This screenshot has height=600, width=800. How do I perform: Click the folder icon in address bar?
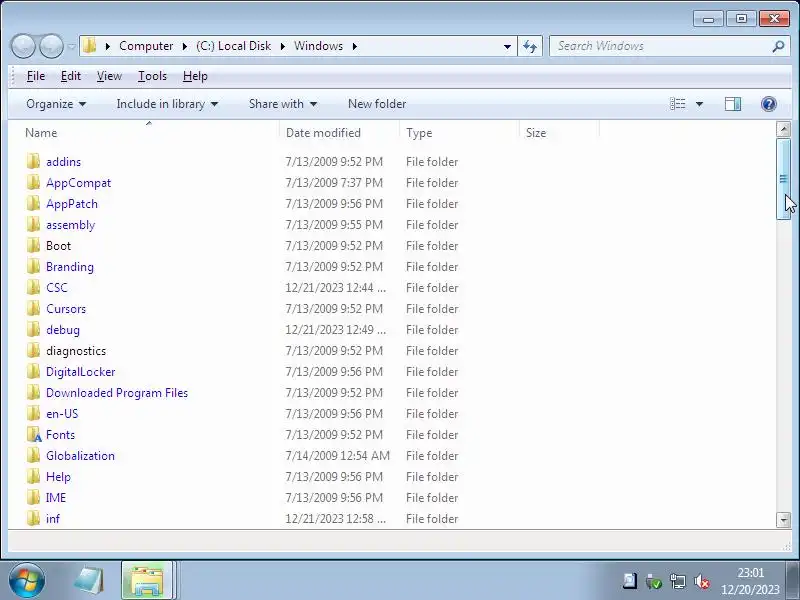coord(89,46)
